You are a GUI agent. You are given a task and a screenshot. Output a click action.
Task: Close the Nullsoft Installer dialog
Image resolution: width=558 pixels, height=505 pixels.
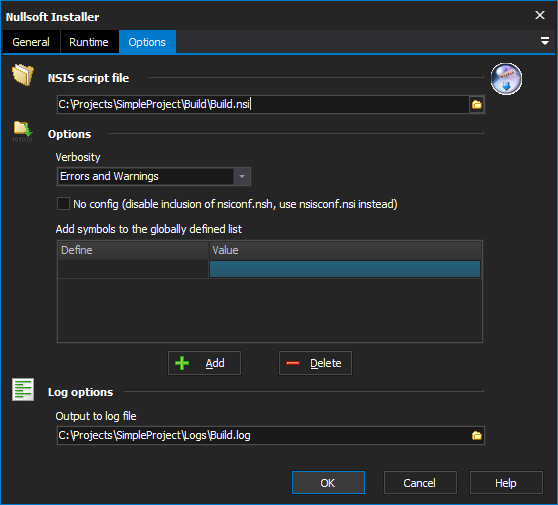(x=540, y=15)
